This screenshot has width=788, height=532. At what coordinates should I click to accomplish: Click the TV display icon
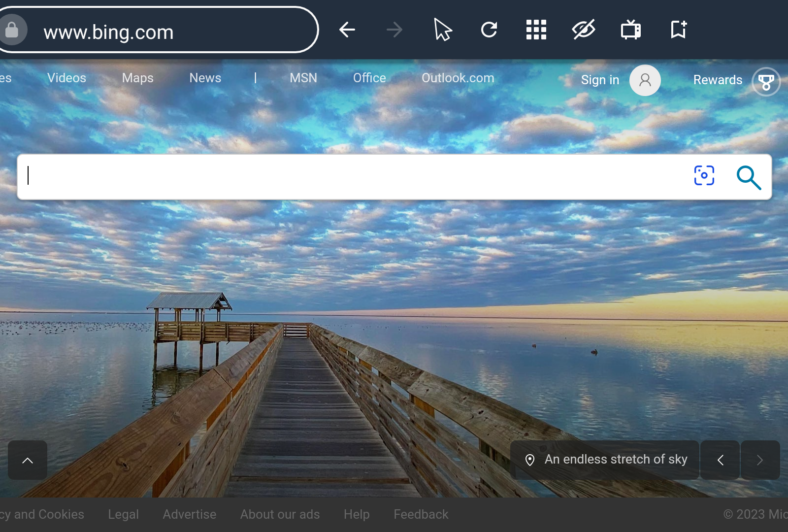pos(630,30)
